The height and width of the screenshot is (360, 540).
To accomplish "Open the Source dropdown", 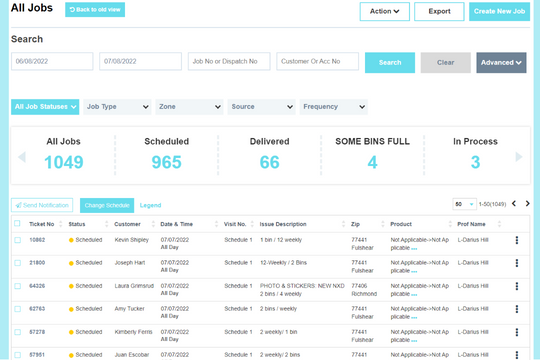I will [262, 107].
